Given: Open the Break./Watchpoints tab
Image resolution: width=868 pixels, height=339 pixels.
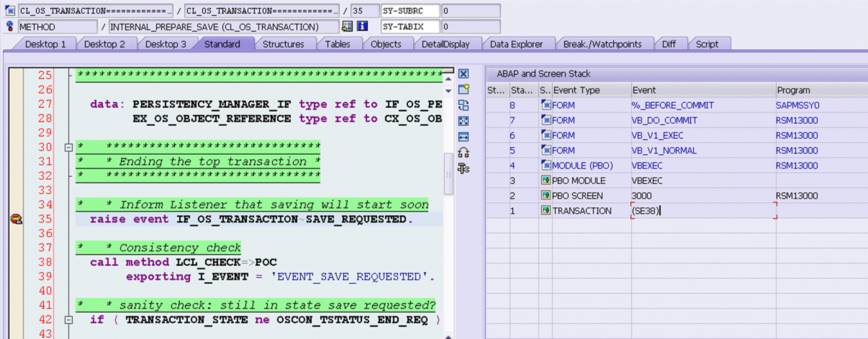Looking at the screenshot, I should tap(603, 44).
